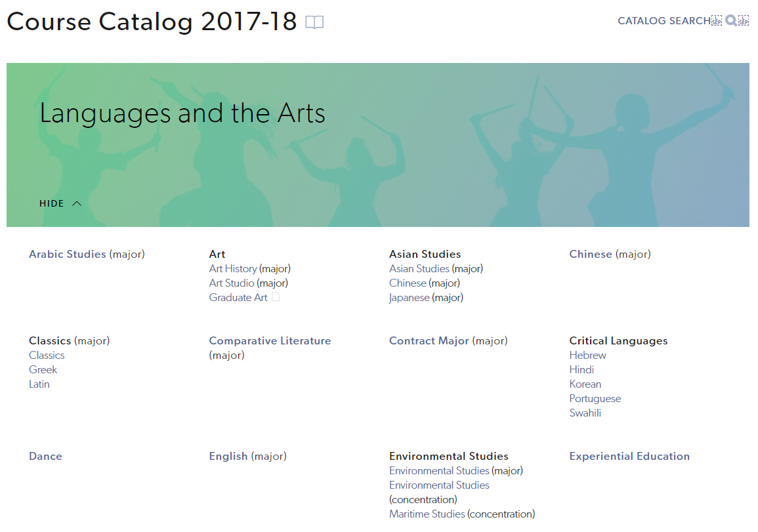The height and width of the screenshot is (532, 758).
Task: Click the open book icon beside catalog title
Action: [x=314, y=22]
